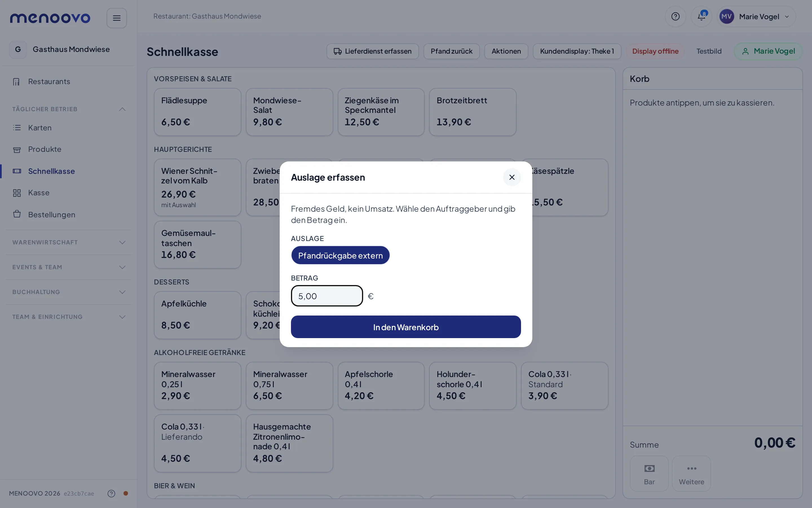Click the G restaurant badge icon

[x=18, y=49]
